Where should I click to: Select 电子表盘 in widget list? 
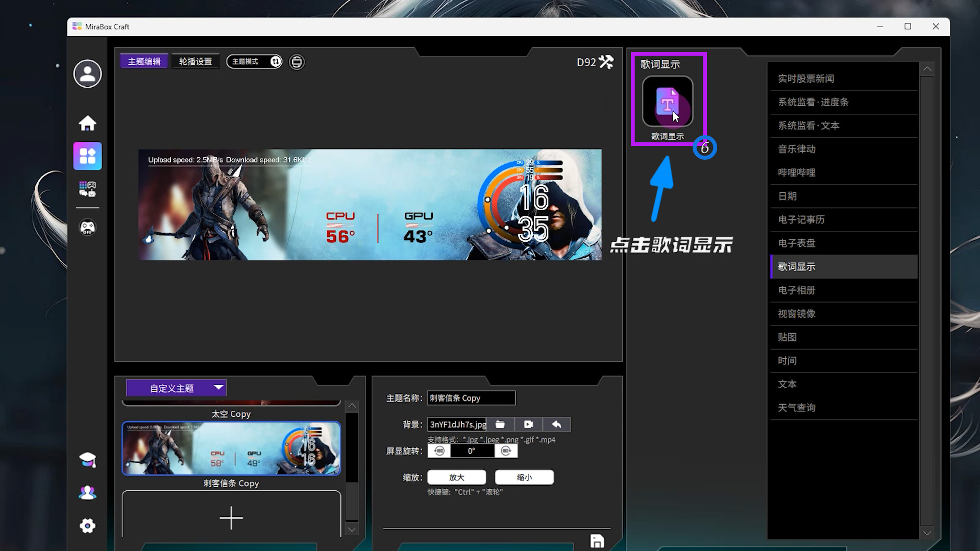pyautogui.click(x=844, y=243)
